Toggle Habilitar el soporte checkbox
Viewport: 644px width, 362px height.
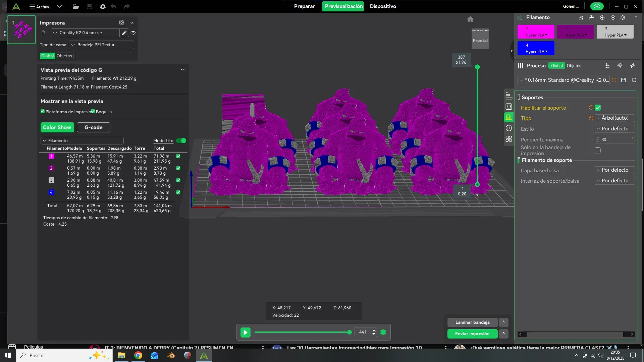click(598, 108)
